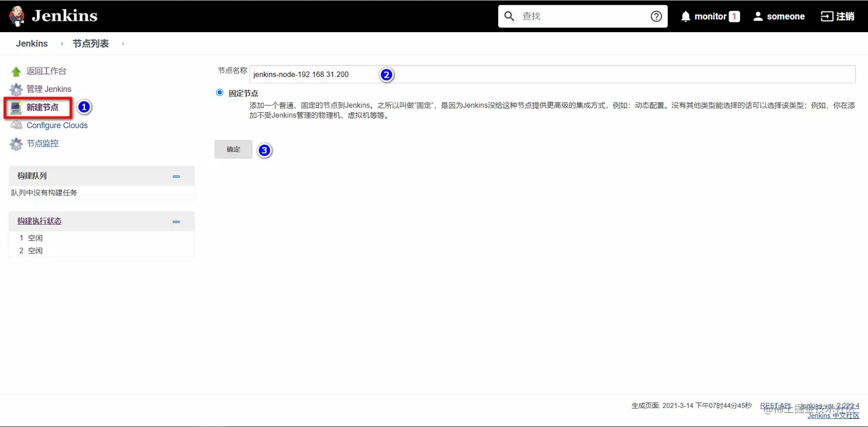
Task: Open the Configure Clouds link
Action: point(57,125)
